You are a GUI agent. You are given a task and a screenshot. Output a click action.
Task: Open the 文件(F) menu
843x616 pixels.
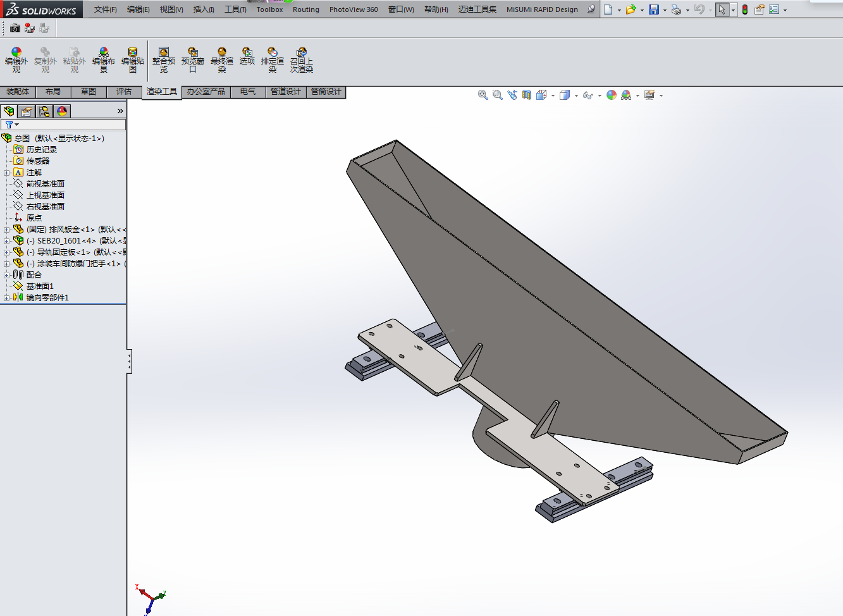point(106,9)
